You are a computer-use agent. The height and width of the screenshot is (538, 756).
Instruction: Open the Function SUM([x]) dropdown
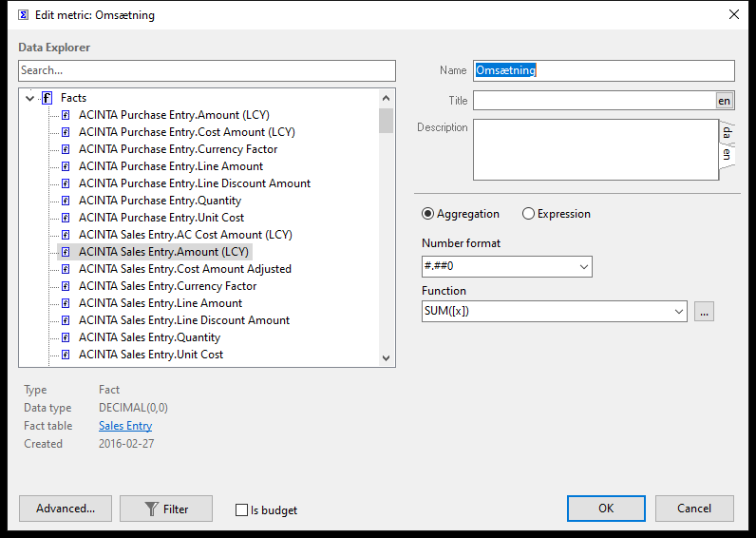point(679,312)
